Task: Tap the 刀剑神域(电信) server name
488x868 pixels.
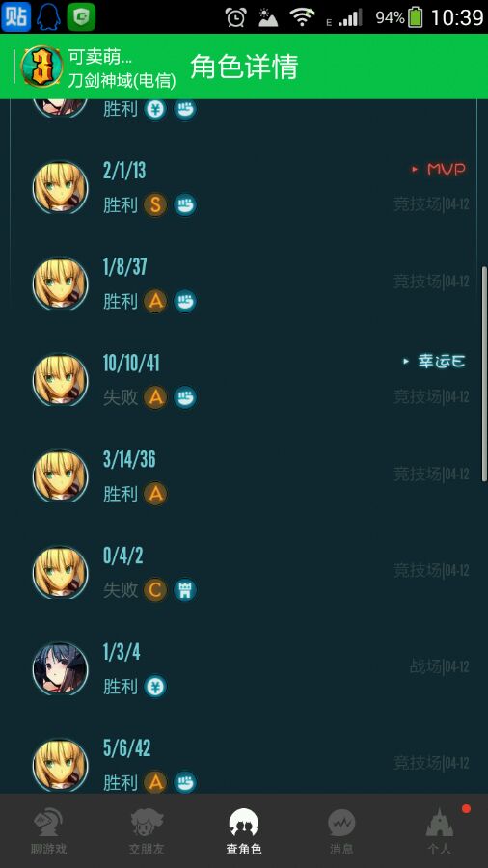Action: pyautogui.click(x=122, y=81)
